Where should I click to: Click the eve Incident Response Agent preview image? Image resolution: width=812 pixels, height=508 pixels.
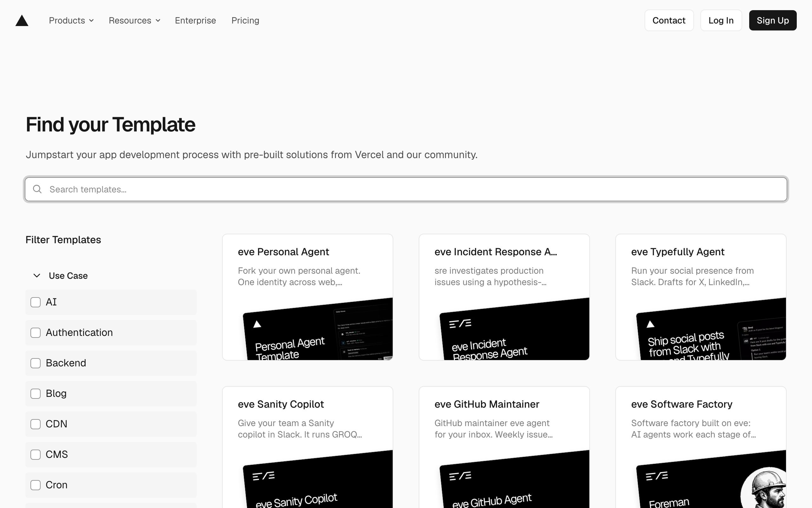tap(514, 329)
